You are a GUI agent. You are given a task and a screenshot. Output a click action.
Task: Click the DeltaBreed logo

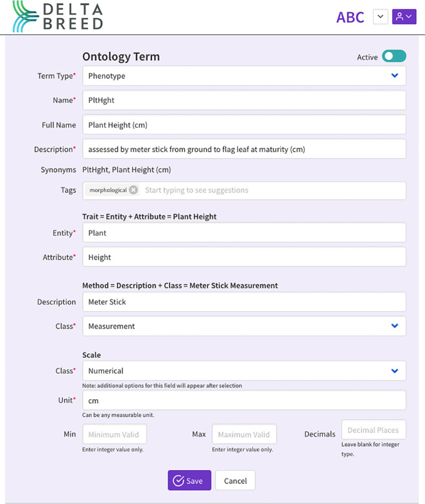pos(57,16)
